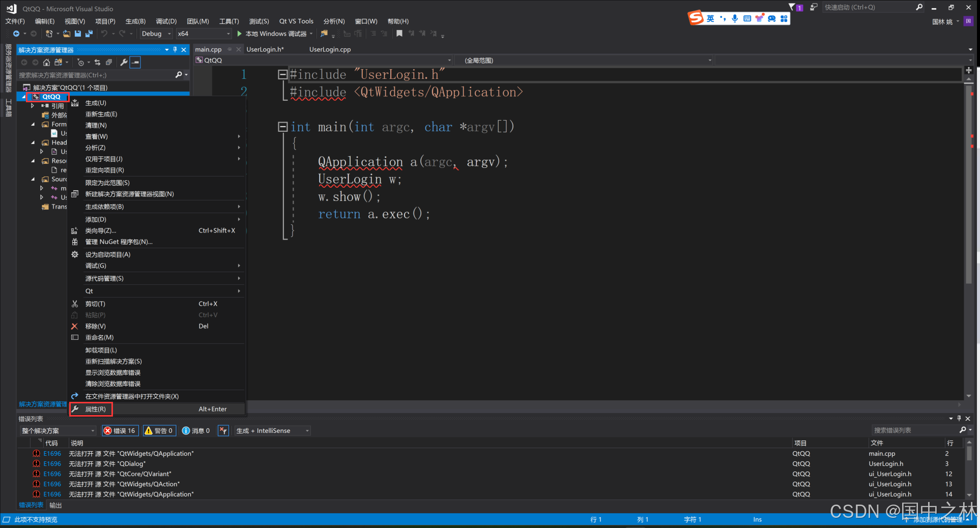This screenshot has height=528, width=980.
Task: Collapse the #include code region
Action: coord(282,75)
